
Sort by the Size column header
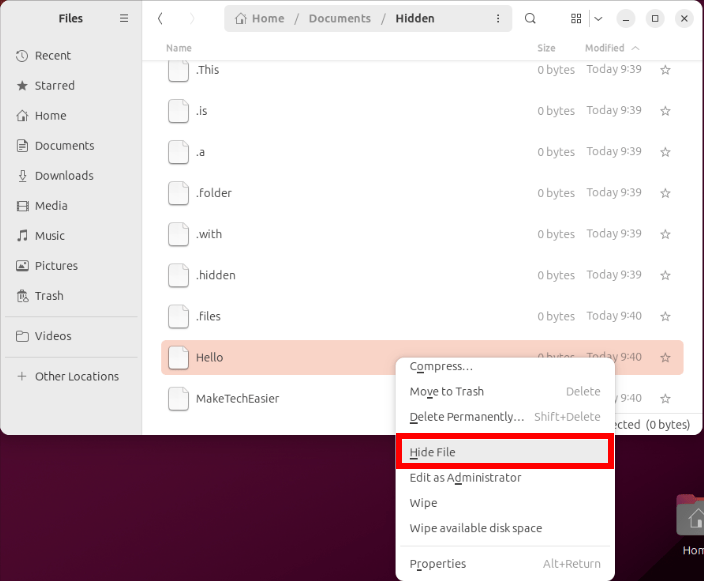(546, 48)
